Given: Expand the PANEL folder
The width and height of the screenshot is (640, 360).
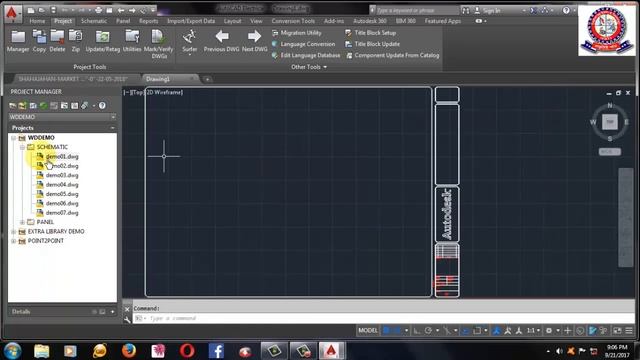Looking at the screenshot, I should (x=22, y=222).
